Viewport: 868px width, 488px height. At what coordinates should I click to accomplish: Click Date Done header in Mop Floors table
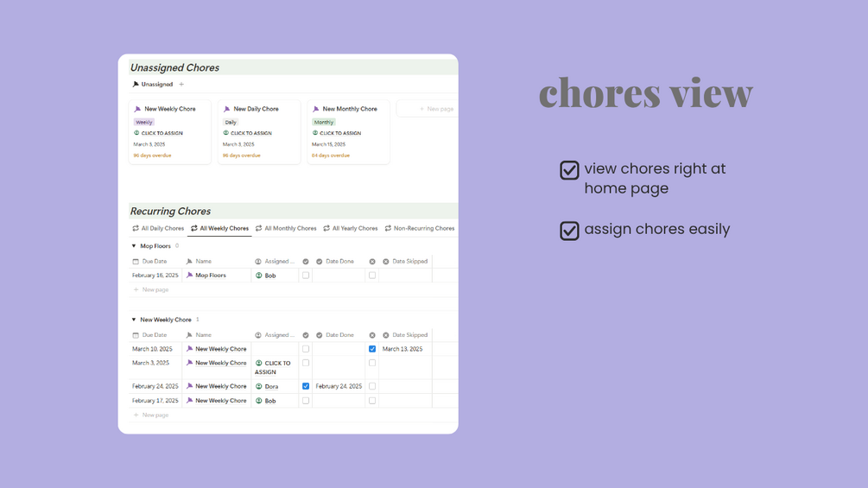[x=335, y=261]
